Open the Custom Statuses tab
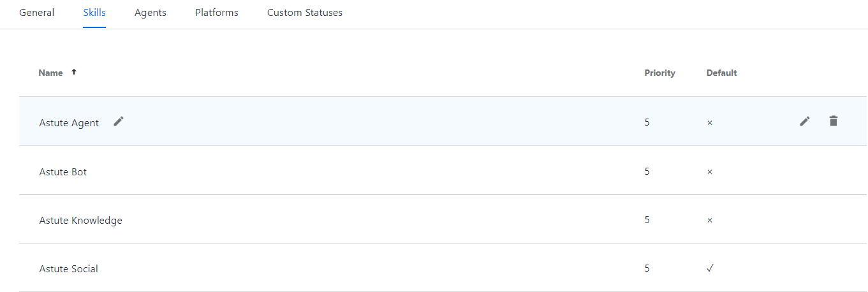Image resolution: width=868 pixels, height=292 pixels. (305, 13)
